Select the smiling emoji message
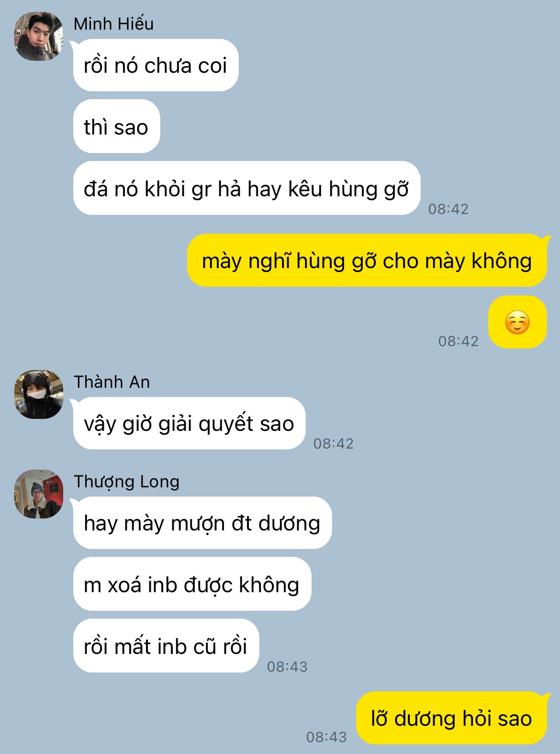The height and width of the screenshot is (754, 560). click(517, 322)
